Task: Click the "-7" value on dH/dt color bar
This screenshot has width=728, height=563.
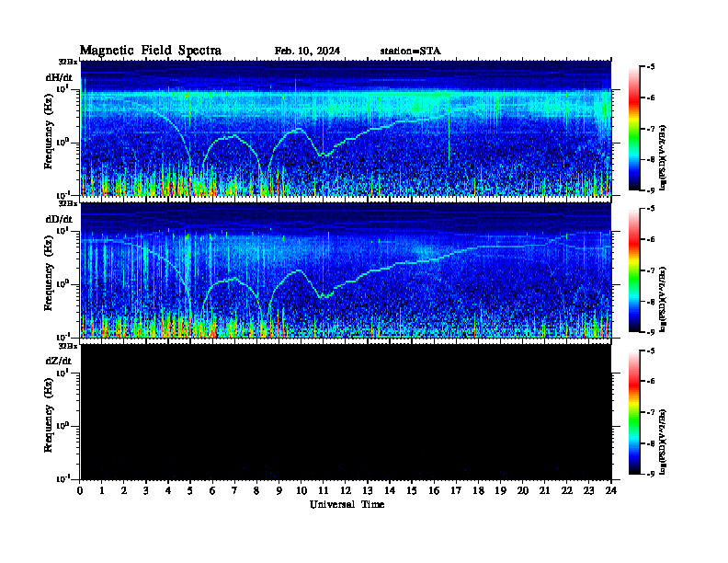Action: [x=651, y=129]
